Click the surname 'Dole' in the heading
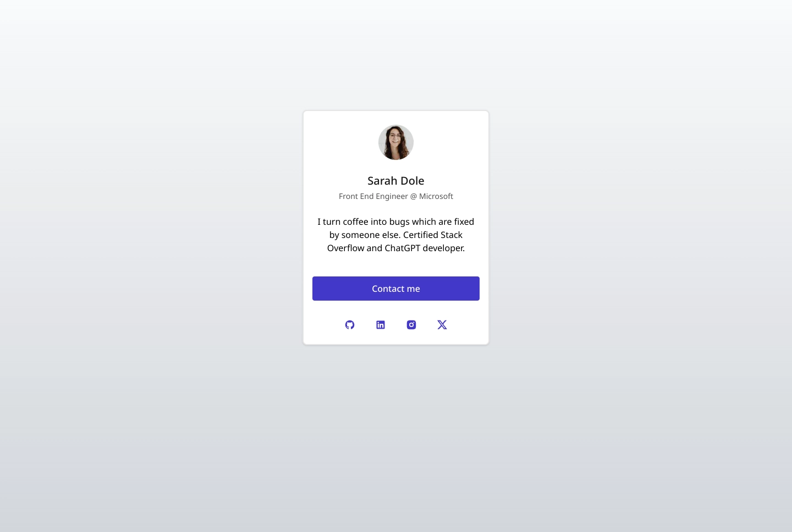Image resolution: width=792 pixels, height=532 pixels. (413, 181)
